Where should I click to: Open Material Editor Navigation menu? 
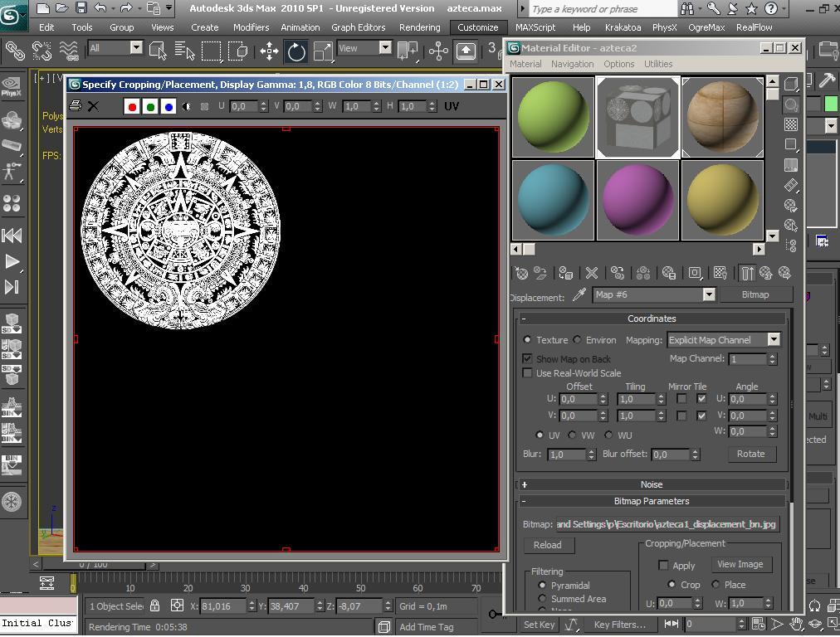pos(572,64)
